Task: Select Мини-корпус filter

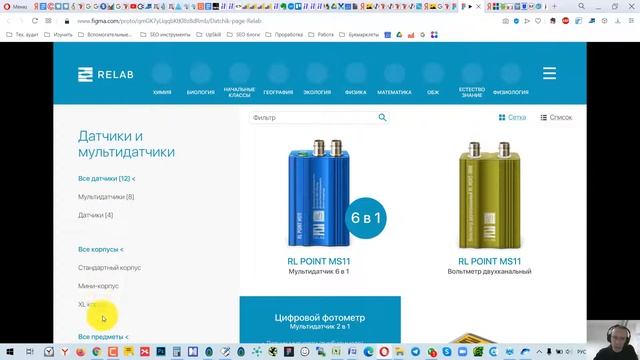Action: (98, 286)
